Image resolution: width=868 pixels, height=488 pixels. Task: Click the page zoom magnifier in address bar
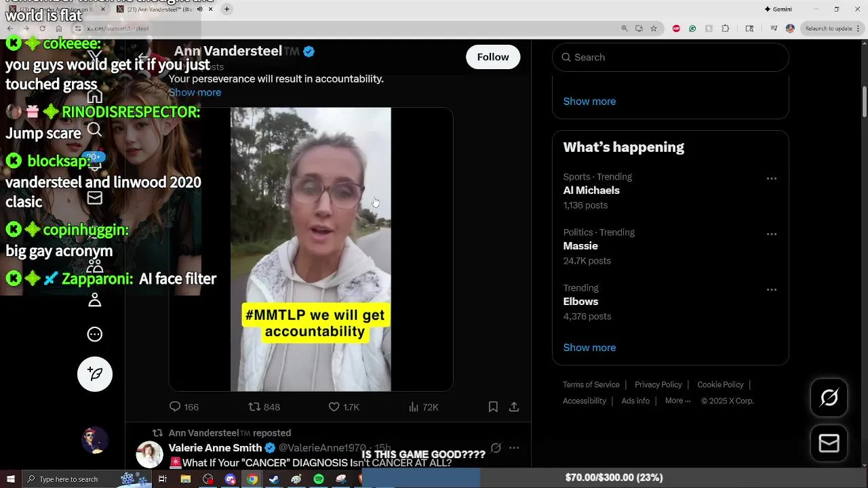625,28
